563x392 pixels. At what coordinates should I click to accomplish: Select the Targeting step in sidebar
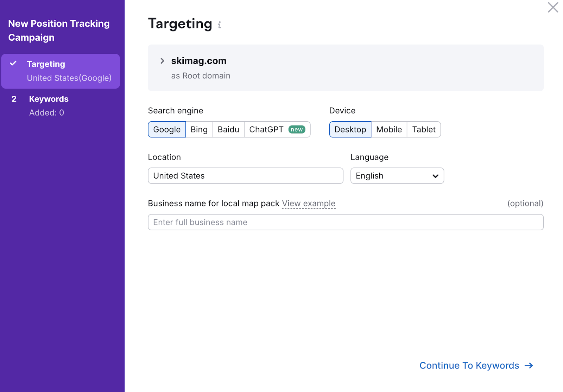[46, 64]
